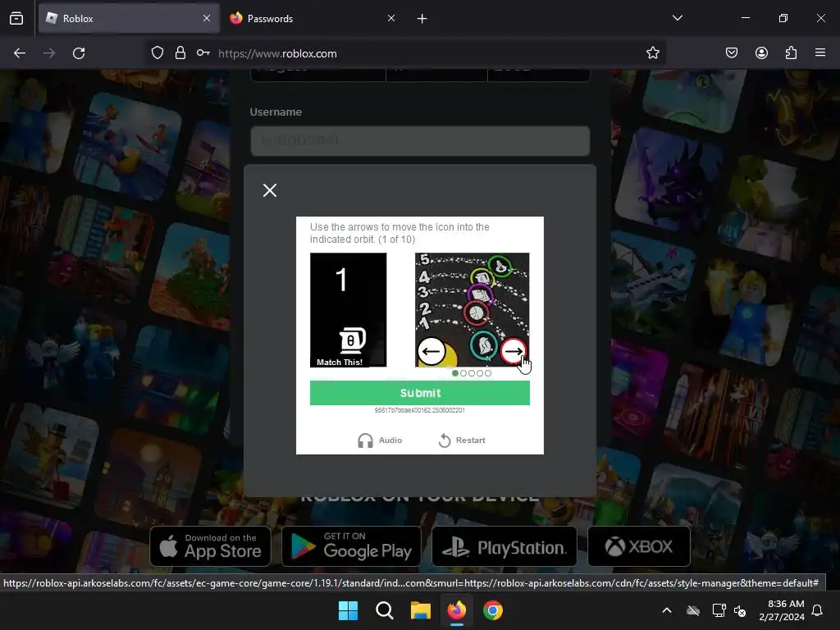Open the Firefox application menu
Image resolution: width=840 pixels, height=630 pixels.
820,53
